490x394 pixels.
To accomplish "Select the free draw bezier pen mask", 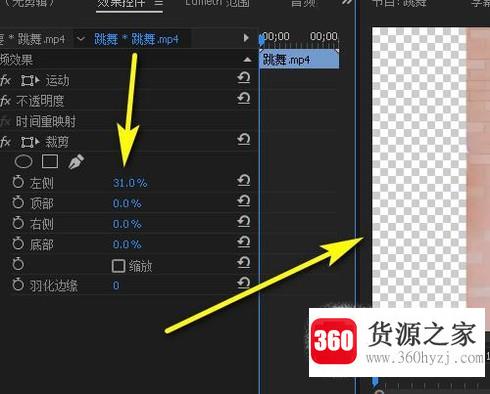I will pyautogui.click(x=76, y=162).
